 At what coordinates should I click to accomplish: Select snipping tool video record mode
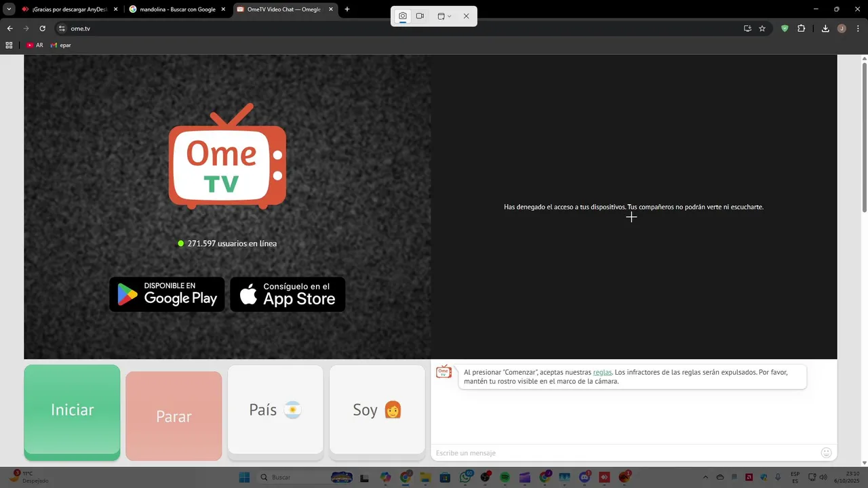[420, 16]
